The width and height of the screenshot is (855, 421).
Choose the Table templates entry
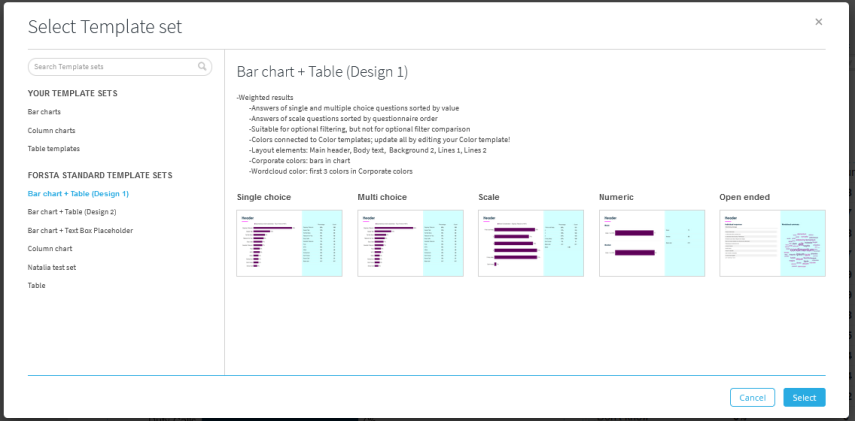(x=54, y=148)
